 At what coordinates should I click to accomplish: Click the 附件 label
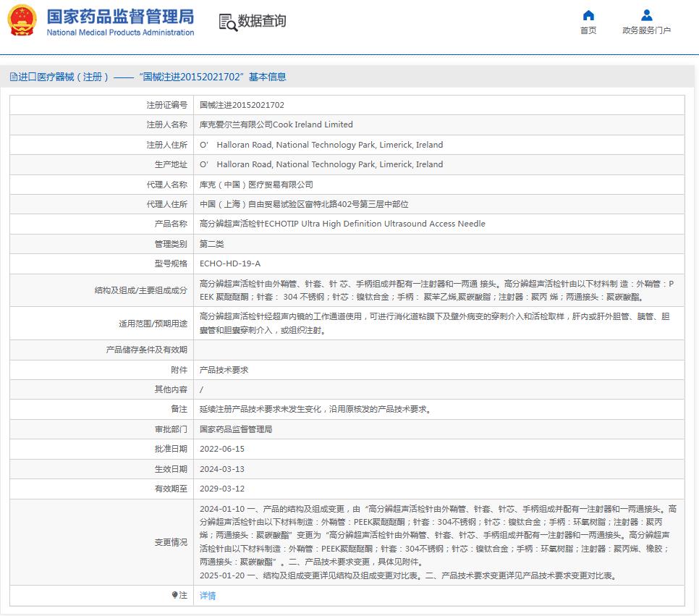point(179,370)
